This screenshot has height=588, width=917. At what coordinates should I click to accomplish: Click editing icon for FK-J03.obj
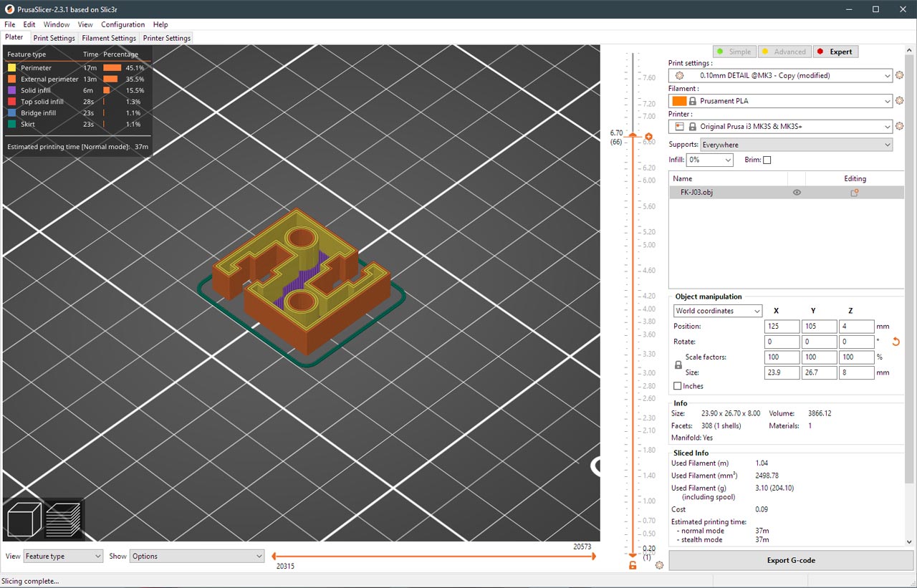point(855,193)
